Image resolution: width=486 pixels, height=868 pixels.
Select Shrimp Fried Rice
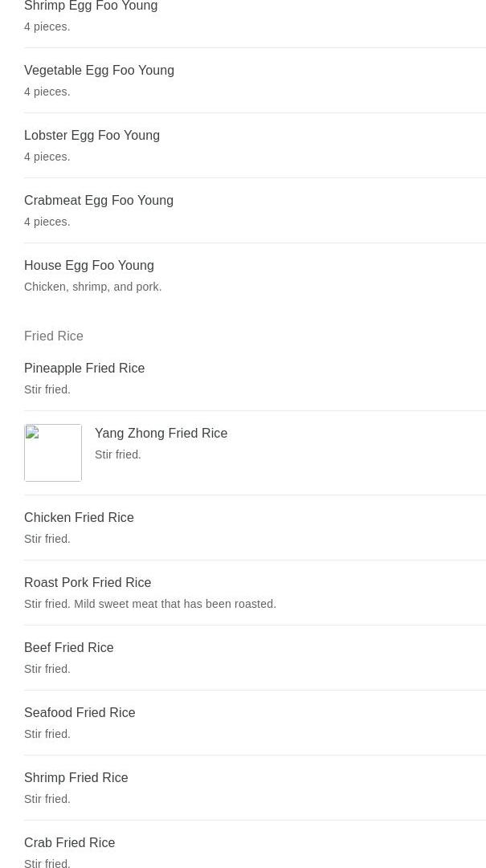pyautogui.click(x=76, y=778)
